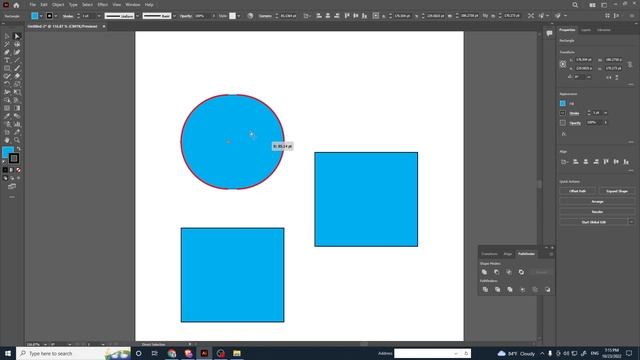Set paint mode to None in toolbox
This screenshot has width=640, height=360.
(x=18, y=170)
